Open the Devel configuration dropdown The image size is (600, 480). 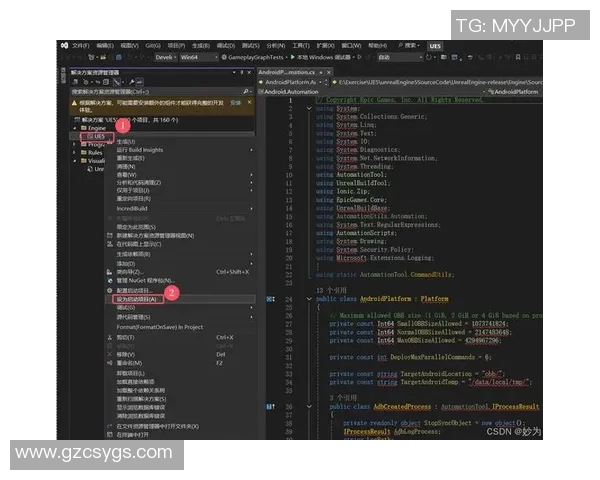(166, 57)
